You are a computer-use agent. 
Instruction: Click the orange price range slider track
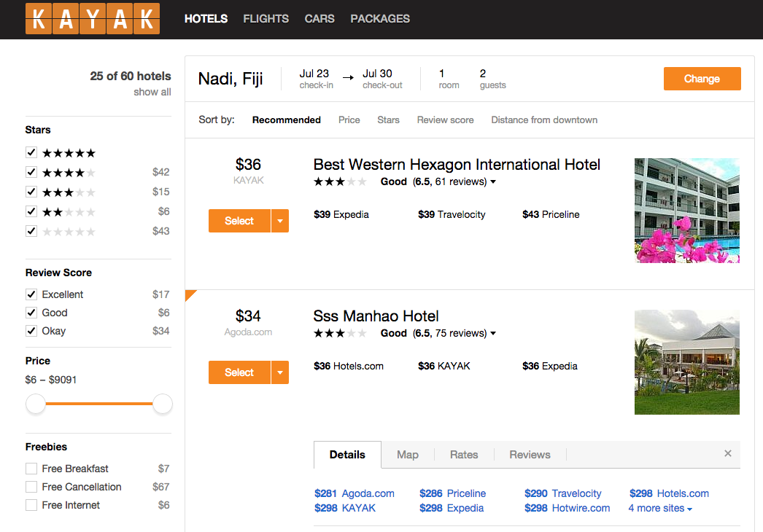[x=99, y=404]
